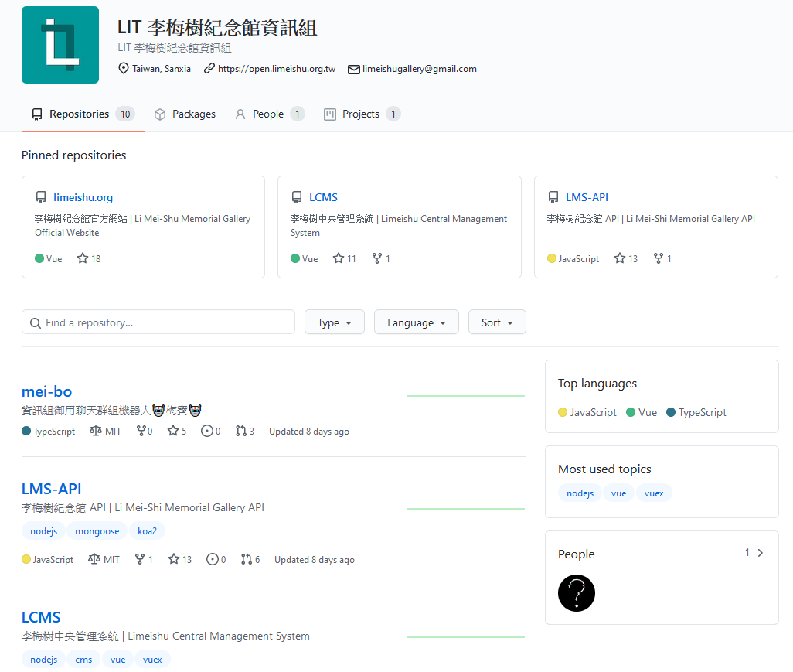Select vue in Most used topics

click(x=618, y=493)
